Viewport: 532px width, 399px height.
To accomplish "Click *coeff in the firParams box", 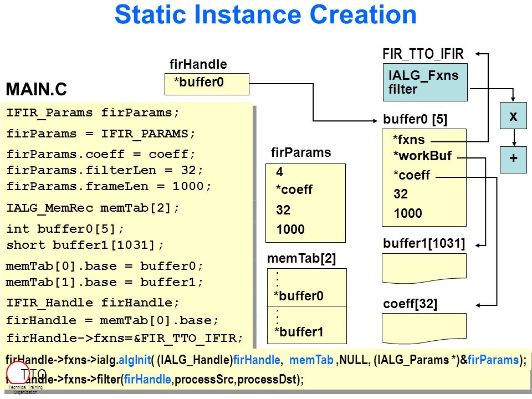I will (x=294, y=190).
